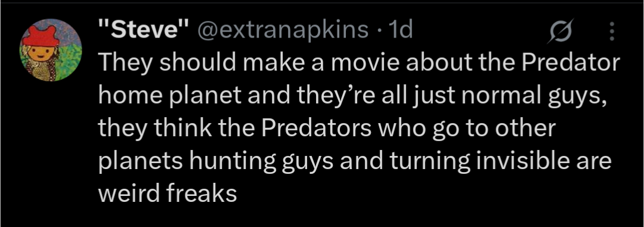Image resolution: width=644 pixels, height=227 pixels.
Task: Click the word "Predators" in the third line
Action: coord(315,128)
